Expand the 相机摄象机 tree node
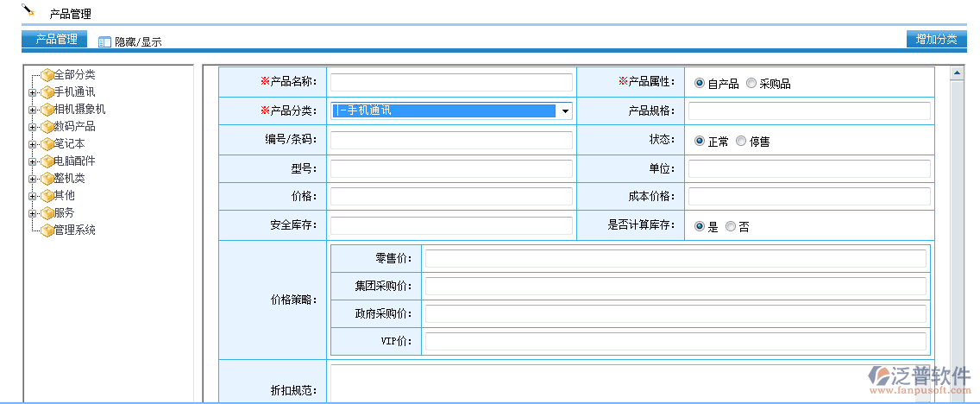The image size is (980, 404). 32,110
